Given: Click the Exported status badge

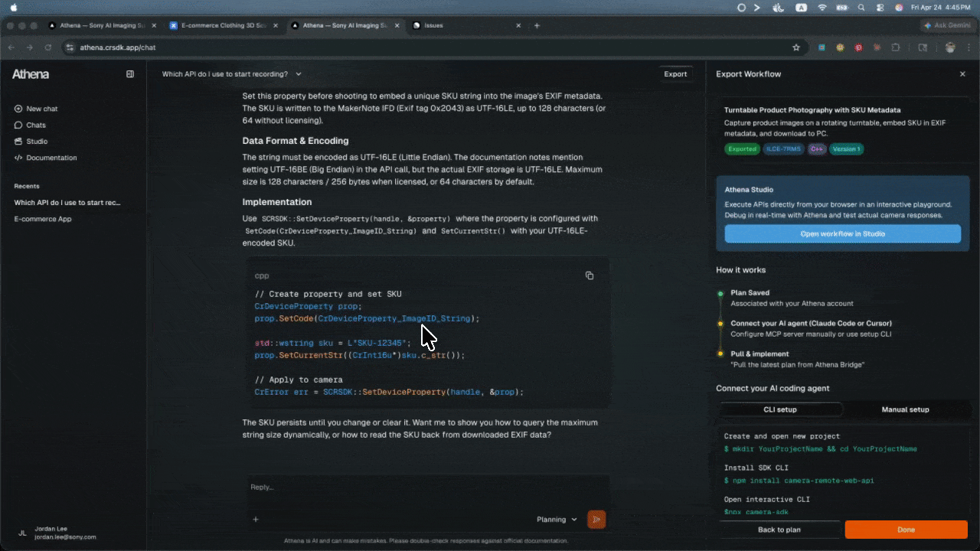Looking at the screenshot, I should 741,149.
